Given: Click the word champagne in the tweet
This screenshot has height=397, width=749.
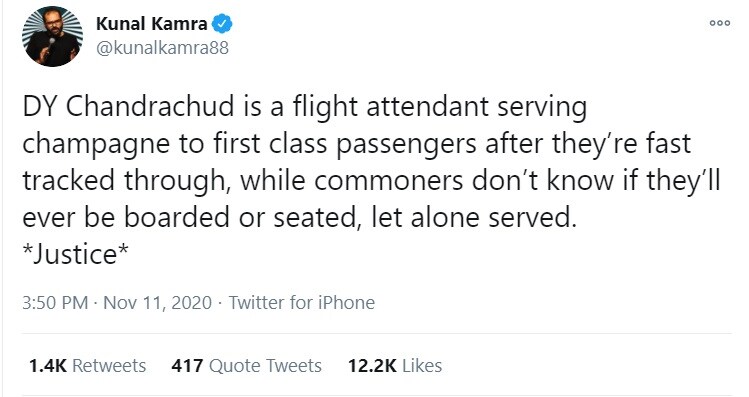Looking at the screenshot, I should tap(96, 145).
